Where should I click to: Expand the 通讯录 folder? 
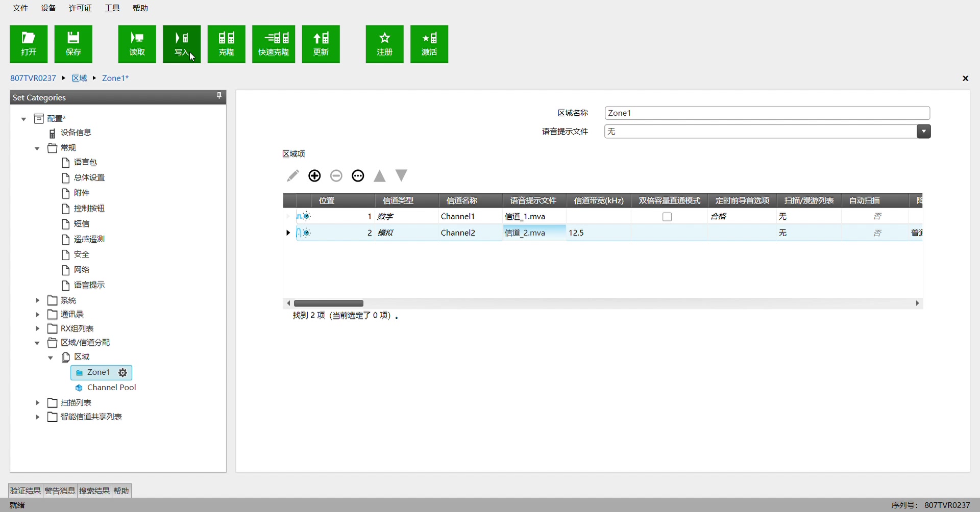click(x=37, y=315)
